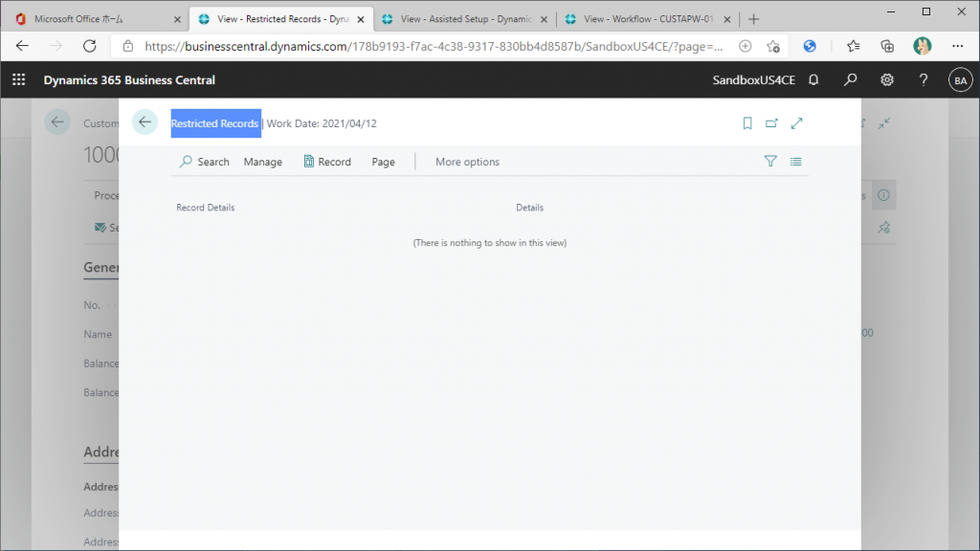Click the blue globe extension icon
980x551 pixels.
[810, 46]
